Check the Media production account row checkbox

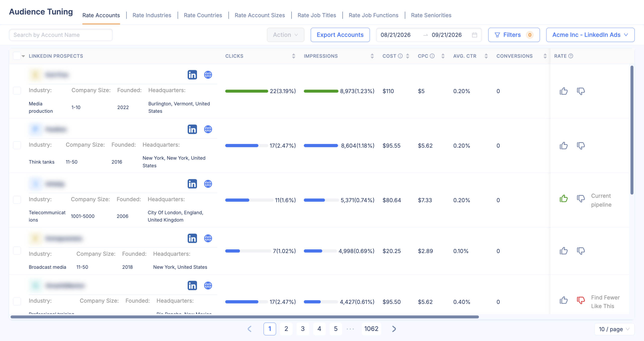point(17,91)
